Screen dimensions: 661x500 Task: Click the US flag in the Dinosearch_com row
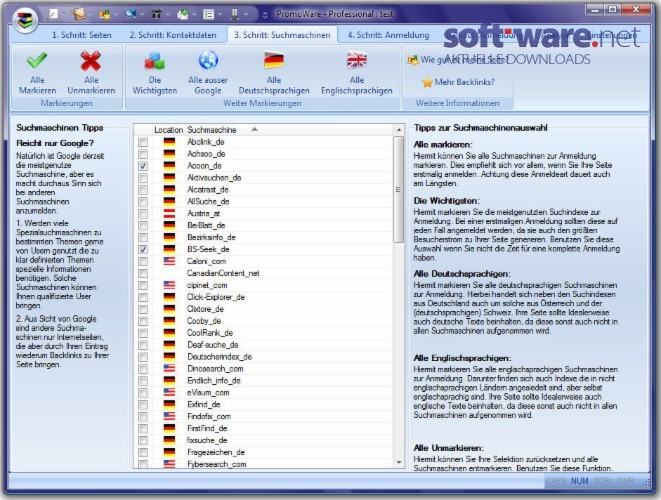coord(169,368)
